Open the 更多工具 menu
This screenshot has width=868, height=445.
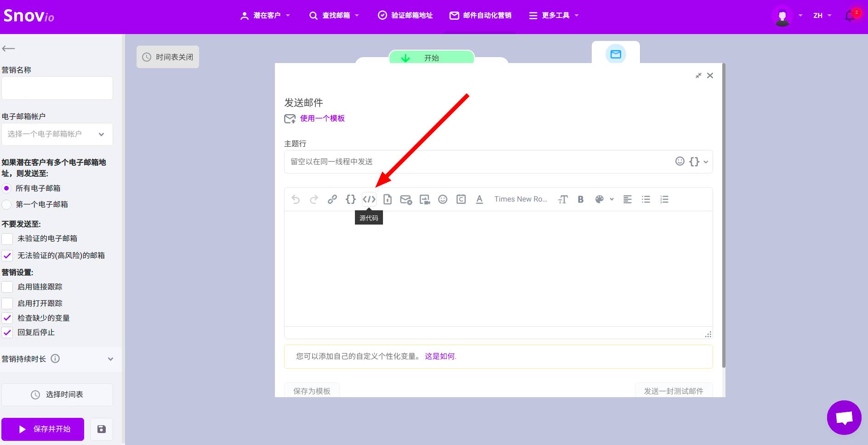pyautogui.click(x=554, y=16)
